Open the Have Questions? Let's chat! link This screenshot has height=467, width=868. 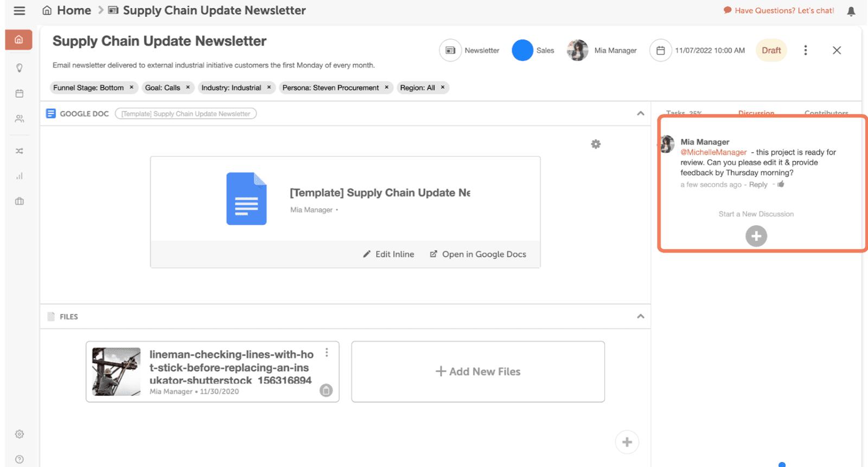(x=778, y=10)
